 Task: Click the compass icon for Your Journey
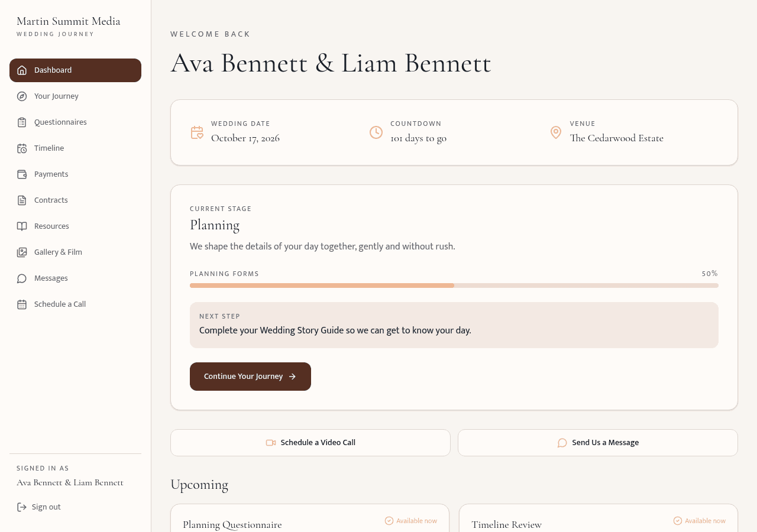pyautogui.click(x=22, y=96)
